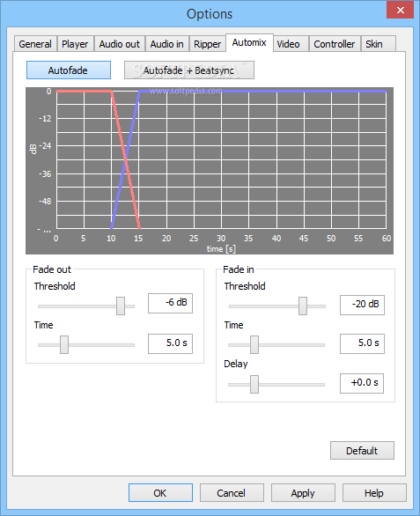Screen dimensions: 420x516
Task: Open the Ripper tab
Action: [208, 44]
